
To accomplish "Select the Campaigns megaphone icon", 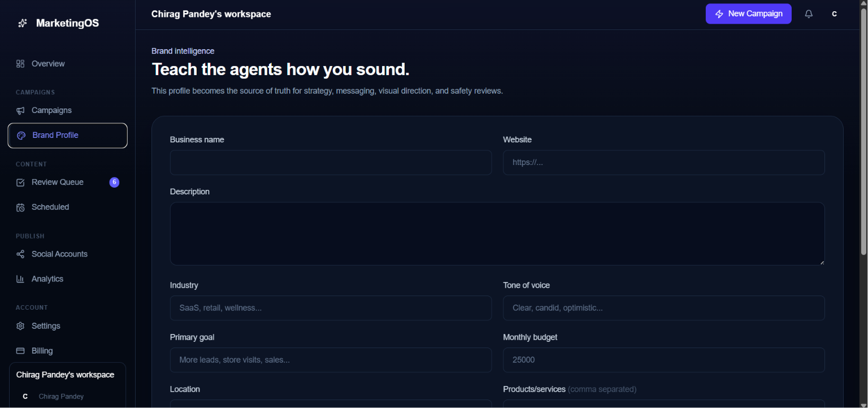I will tap(20, 110).
